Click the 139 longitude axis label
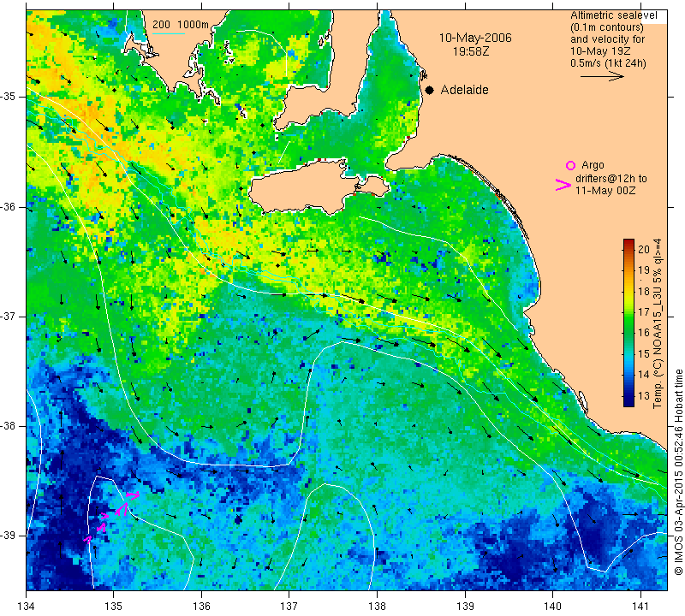 465,607
